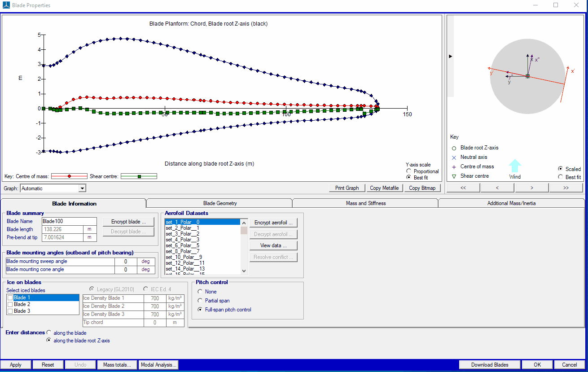The height and width of the screenshot is (372, 588).
Task: Click the Centre of mass red legend marker
Action: [69, 176]
